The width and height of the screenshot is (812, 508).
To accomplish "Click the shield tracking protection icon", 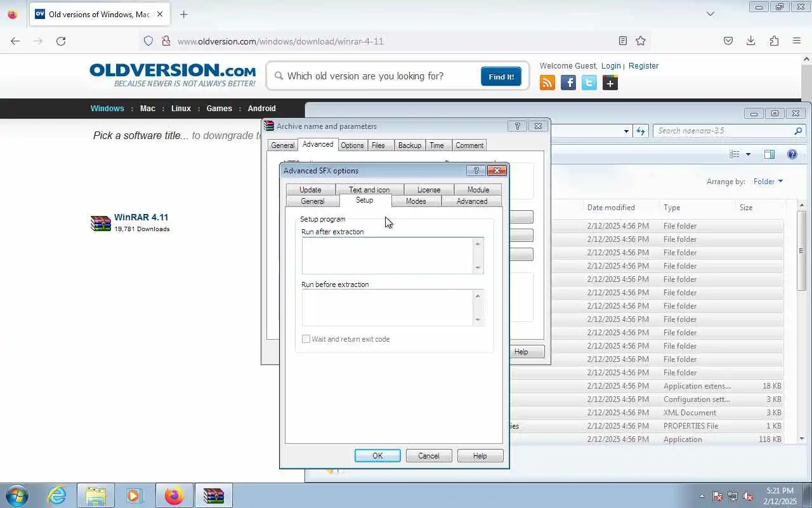I will [148, 41].
